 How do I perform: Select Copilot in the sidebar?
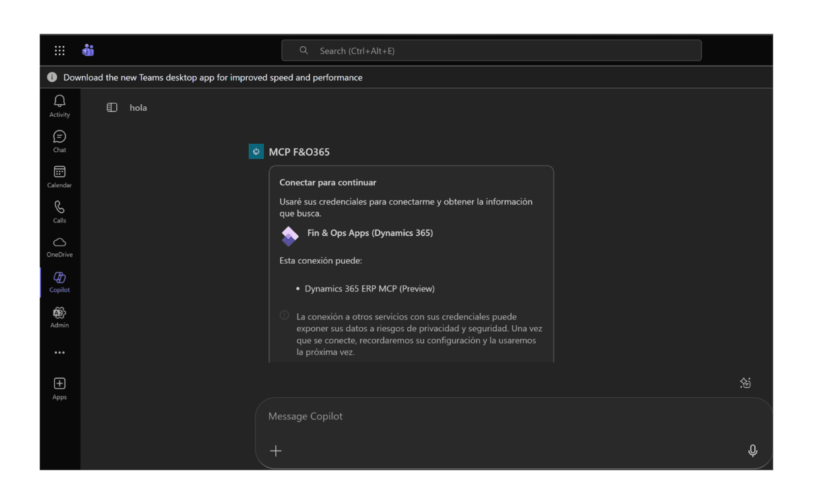[x=59, y=282]
